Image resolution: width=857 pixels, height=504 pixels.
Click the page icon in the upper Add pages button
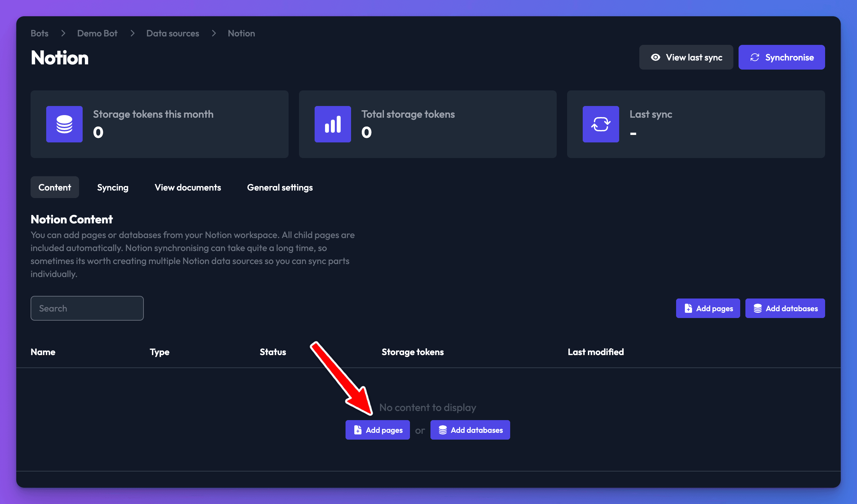[688, 308]
